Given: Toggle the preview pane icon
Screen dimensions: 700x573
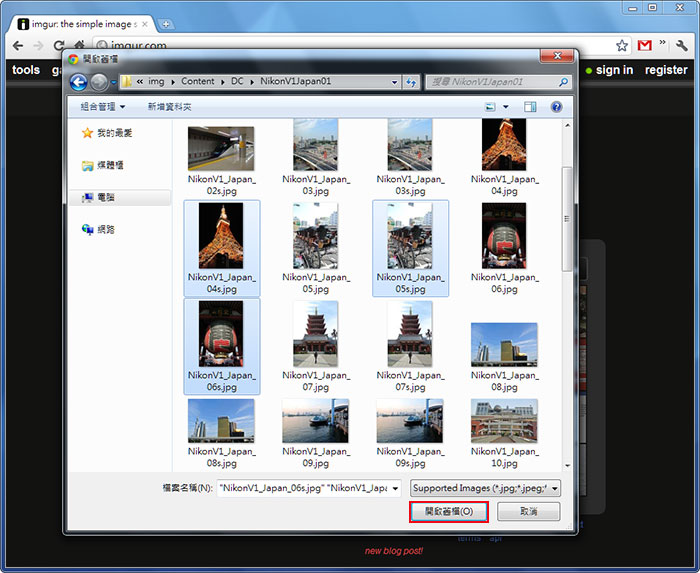Looking at the screenshot, I should pyautogui.click(x=530, y=107).
